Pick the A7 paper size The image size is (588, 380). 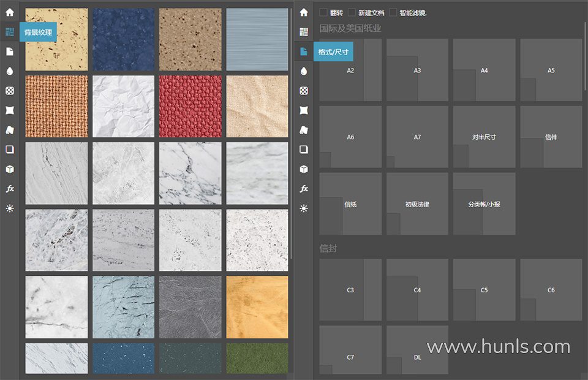click(x=417, y=137)
